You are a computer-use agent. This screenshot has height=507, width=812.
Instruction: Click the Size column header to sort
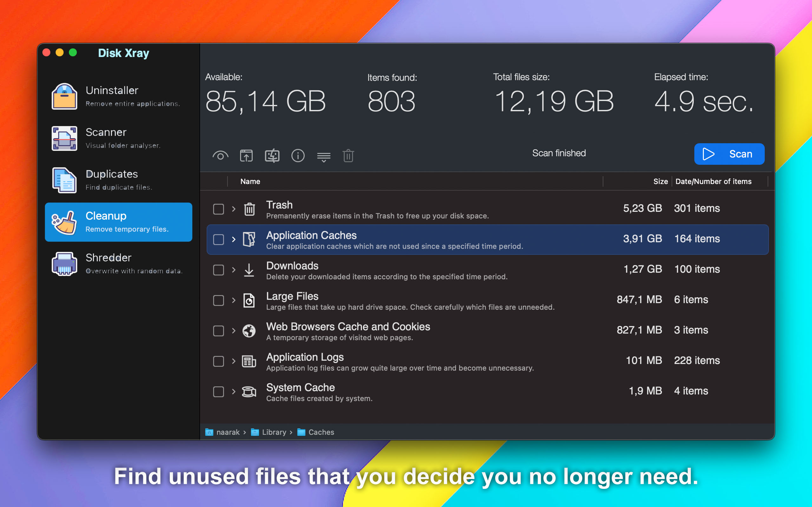[660, 181]
